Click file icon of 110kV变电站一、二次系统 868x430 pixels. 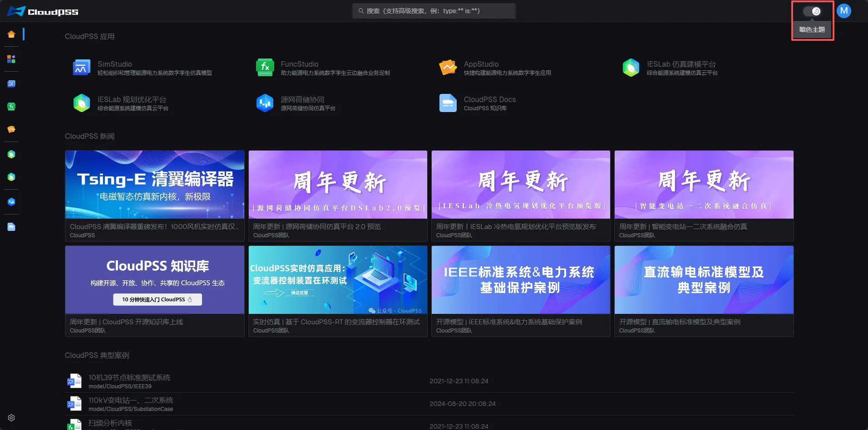pyautogui.click(x=74, y=404)
